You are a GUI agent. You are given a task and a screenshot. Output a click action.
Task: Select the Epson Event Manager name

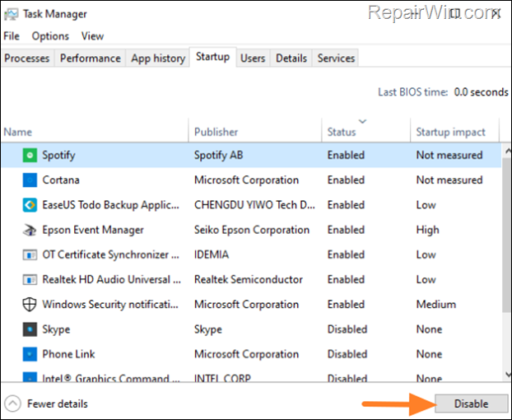tap(93, 231)
